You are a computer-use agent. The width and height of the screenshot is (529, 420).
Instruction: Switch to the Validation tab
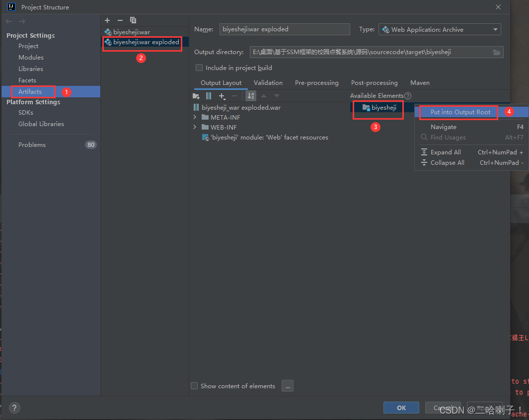click(x=268, y=83)
